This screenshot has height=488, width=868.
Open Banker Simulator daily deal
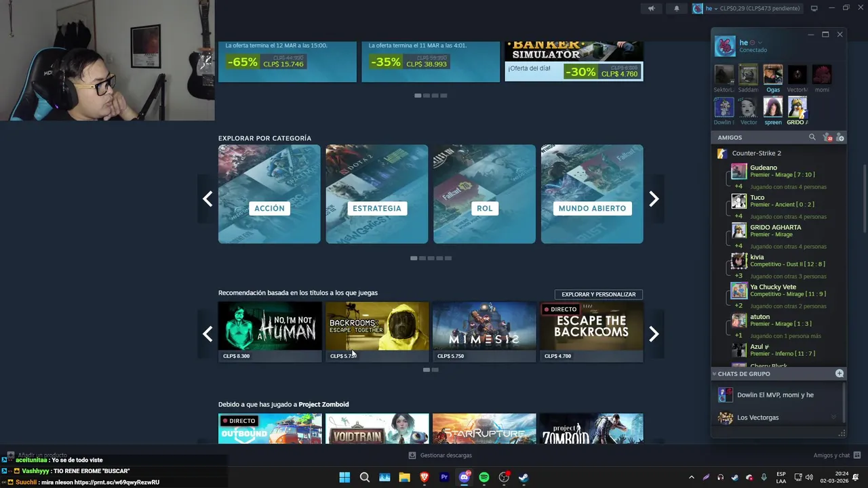[574, 61]
